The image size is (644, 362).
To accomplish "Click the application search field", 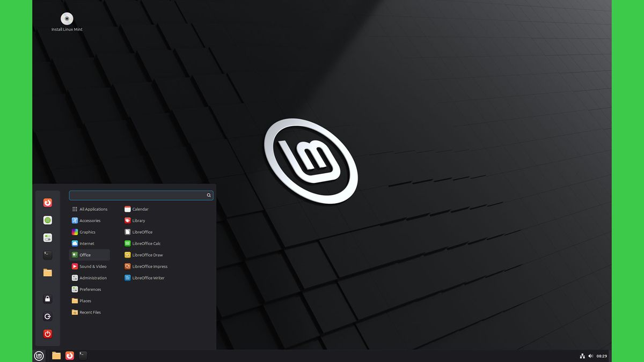I will point(140,195).
